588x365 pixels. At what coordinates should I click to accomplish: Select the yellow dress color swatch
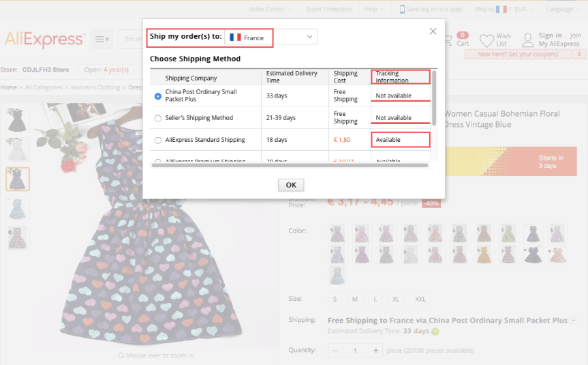(485, 255)
